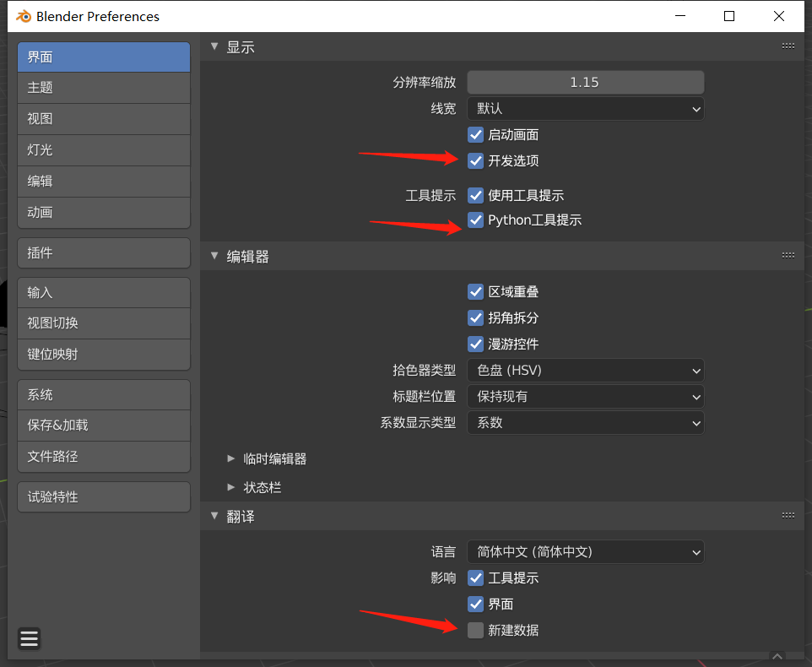This screenshot has height=667, width=812.
Task: Minimize the Blender Preferences window
Action: point(680,16)
